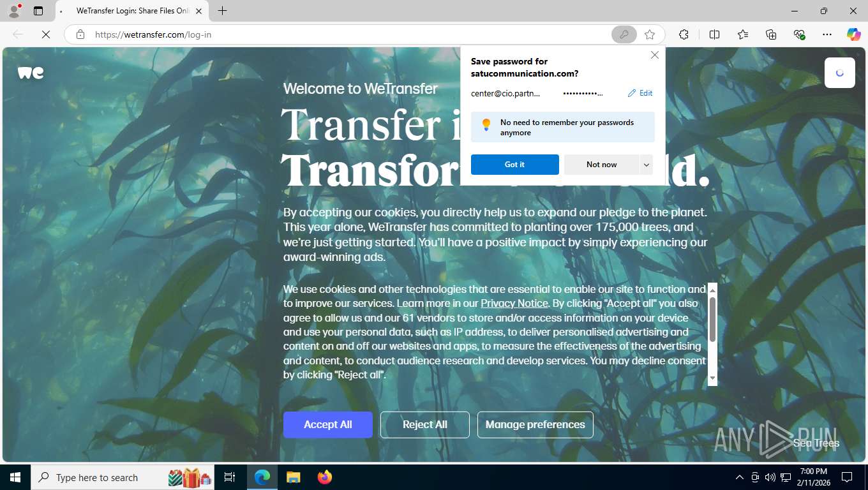Screen dimensions: 868x490
Task: Click the cookie notice scrollbar thumb
Action: click(713, 319)
